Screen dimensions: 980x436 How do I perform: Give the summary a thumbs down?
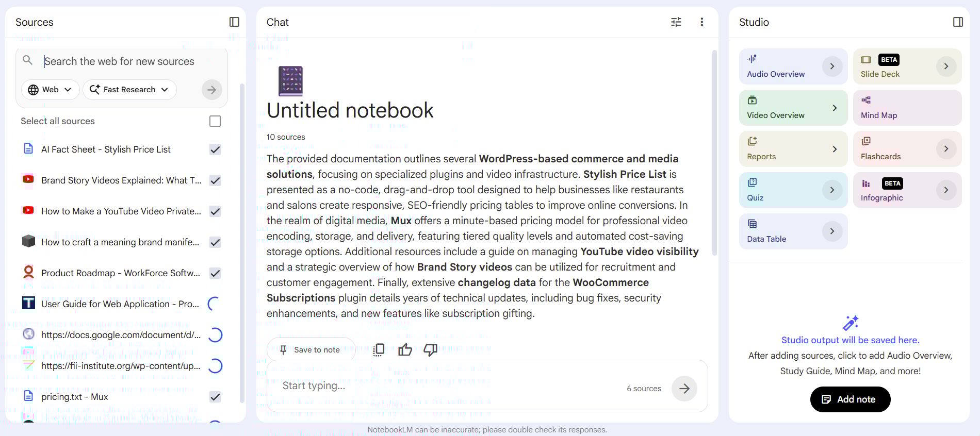coord(430,350)
